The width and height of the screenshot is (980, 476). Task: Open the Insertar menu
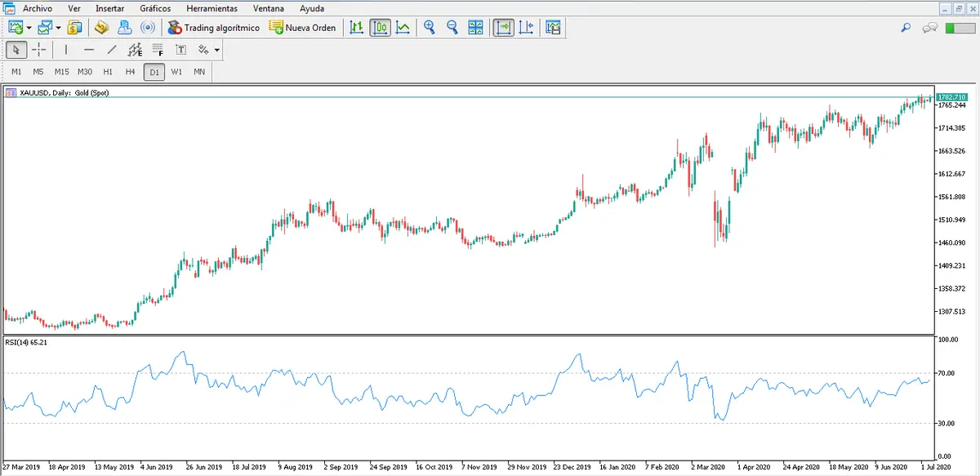coord(110,8)
